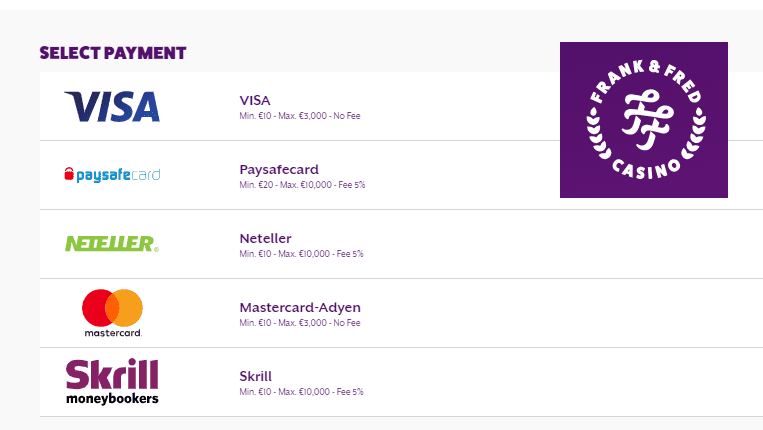Pick the Mastercard-Adyen payment name

coord(300,307)
